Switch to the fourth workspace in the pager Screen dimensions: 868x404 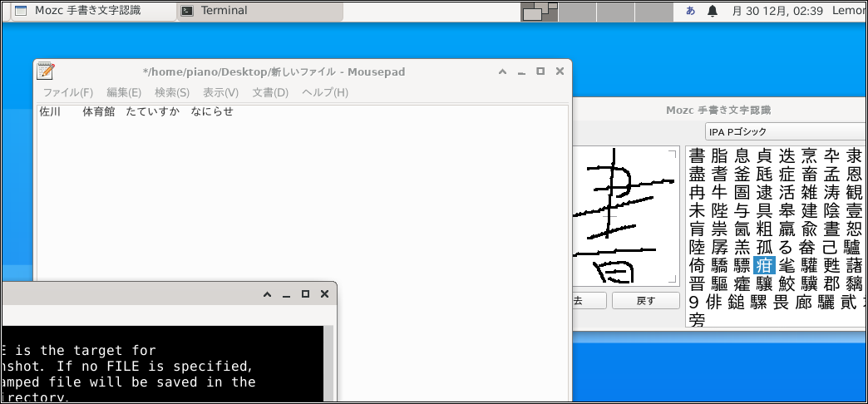pyautogui.click(x=653, y=11)
